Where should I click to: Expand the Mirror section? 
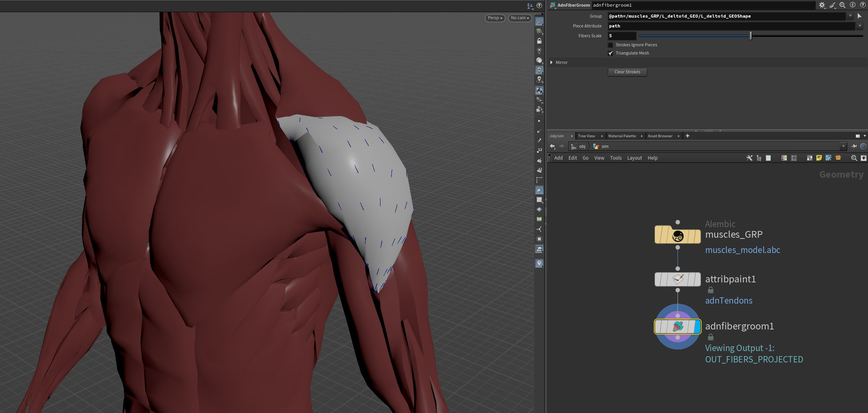coord(551,62)
